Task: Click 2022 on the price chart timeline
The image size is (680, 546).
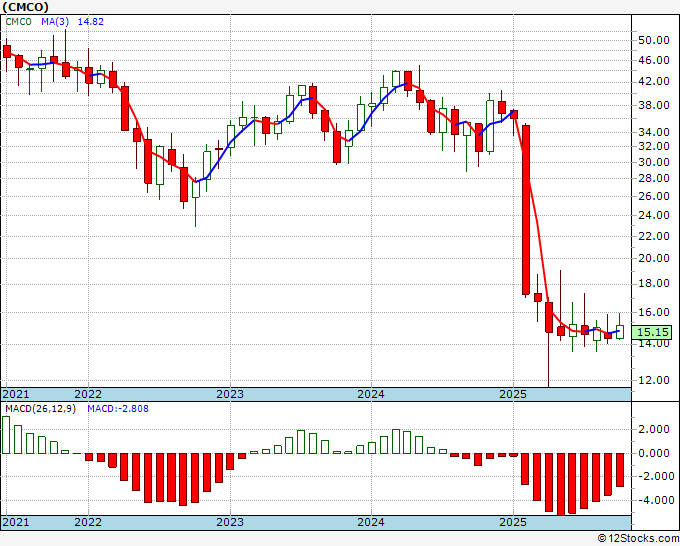Action: pyautogui.click(x=88, y=394)
